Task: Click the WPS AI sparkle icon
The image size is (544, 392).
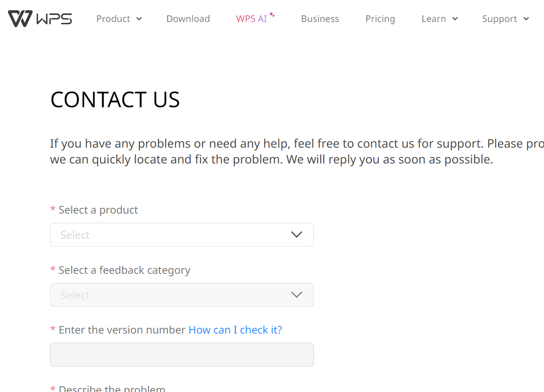Action: click(x=272, y=15)
